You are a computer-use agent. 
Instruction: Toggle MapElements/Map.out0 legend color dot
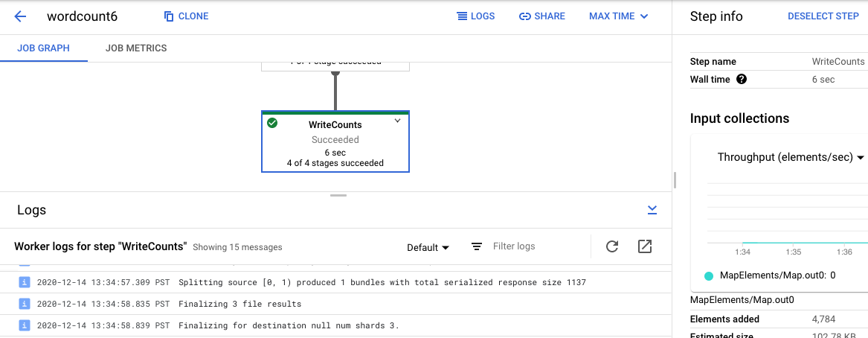709,275
